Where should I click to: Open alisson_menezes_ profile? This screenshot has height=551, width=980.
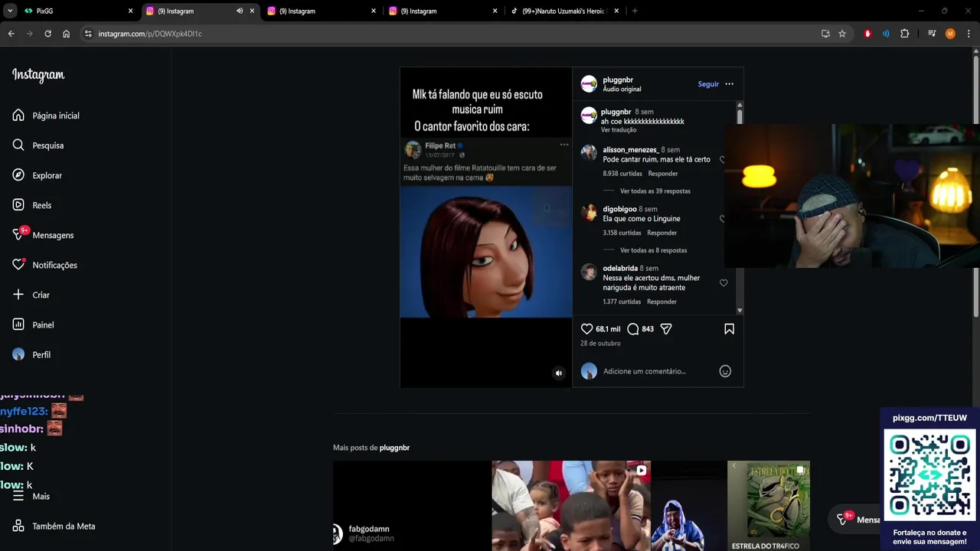point(630,150)
